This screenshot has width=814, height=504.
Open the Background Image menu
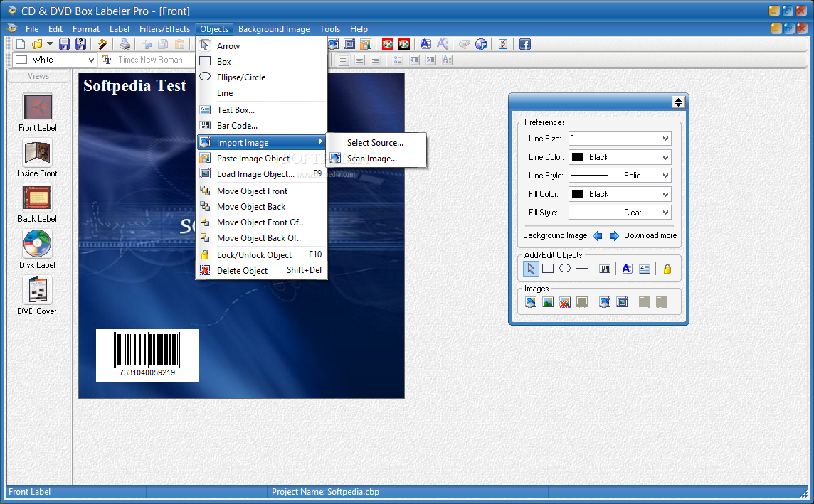click(x=274, y=29)
